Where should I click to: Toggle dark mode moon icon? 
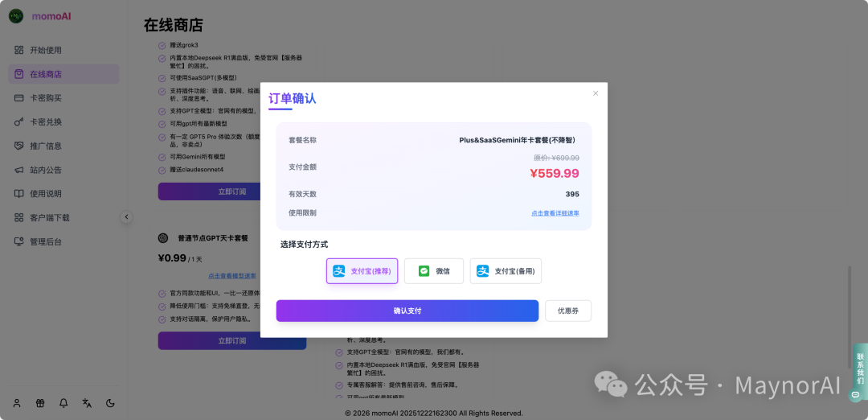coord(110,403)
